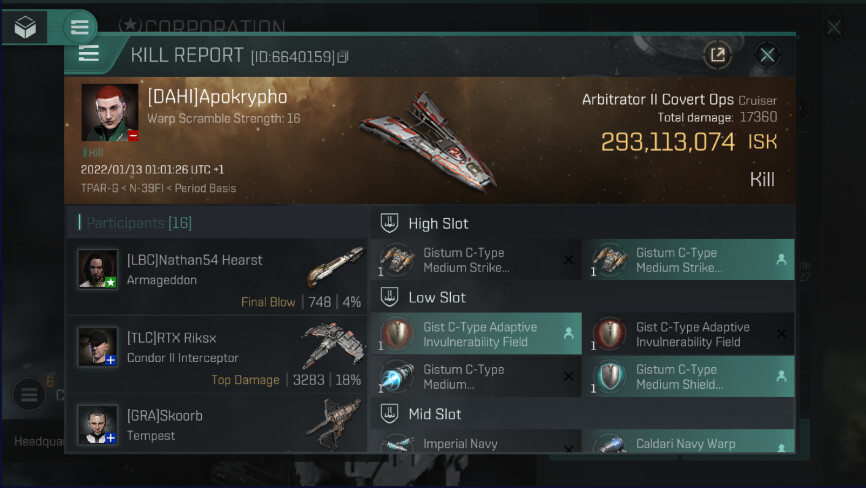This screenshot has width=866, height=489.
Task: Select the highlighted Gist C-Type Adaptive Invulnerability Field
Action: 476,334
